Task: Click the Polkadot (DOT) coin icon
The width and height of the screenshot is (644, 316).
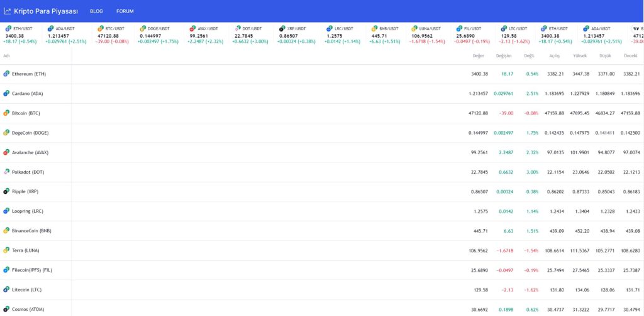Action: [6, 172]
